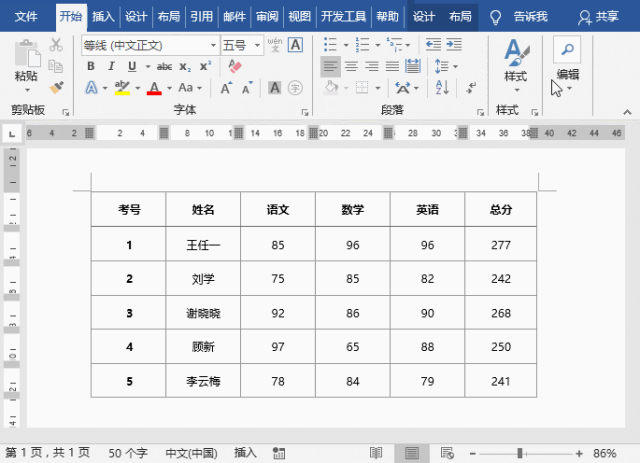Switch to Web Layout view
This screenshot has width=640, height=463.
click(447, 453)
